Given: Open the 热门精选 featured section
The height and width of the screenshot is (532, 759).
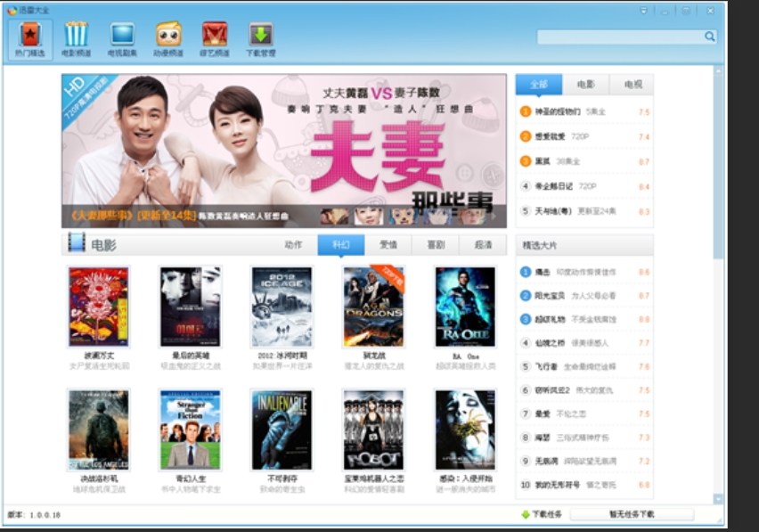Looking at the screenshot, I should [30, 39].
